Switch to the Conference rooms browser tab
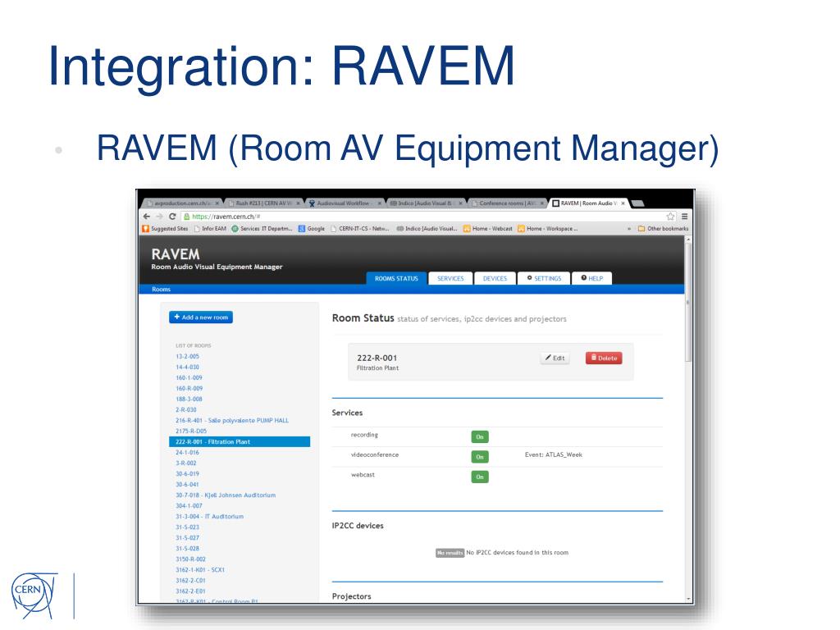Screen dimensions: 840x630 click(506, 203)
